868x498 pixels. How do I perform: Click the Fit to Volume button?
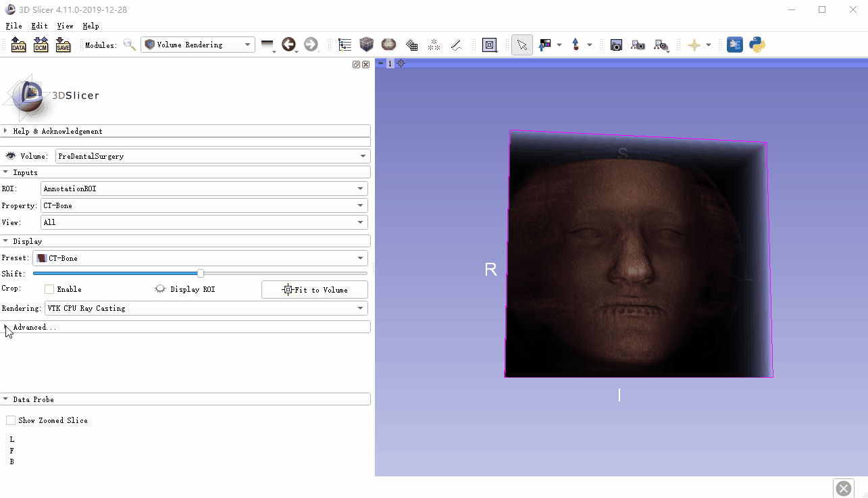[315, 290]
